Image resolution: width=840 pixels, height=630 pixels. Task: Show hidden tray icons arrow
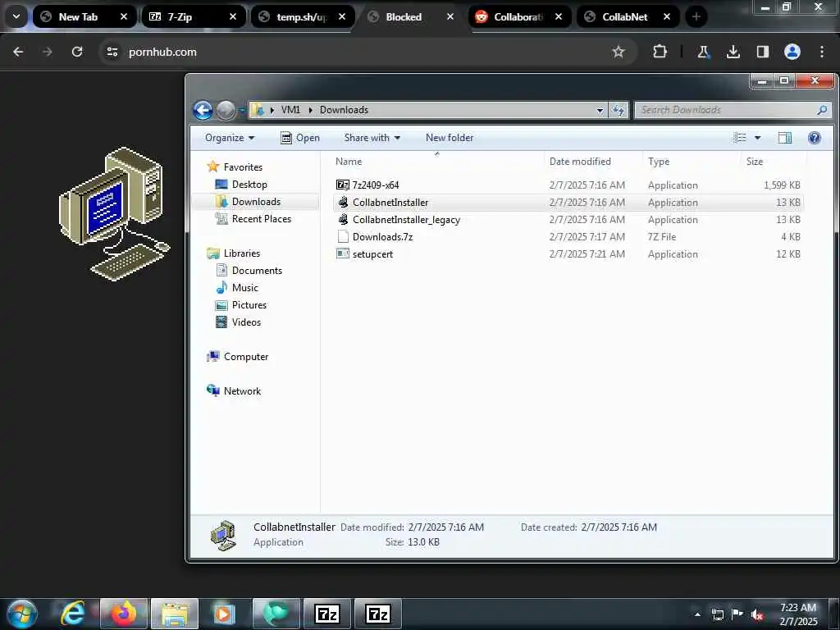click(697, 615)
